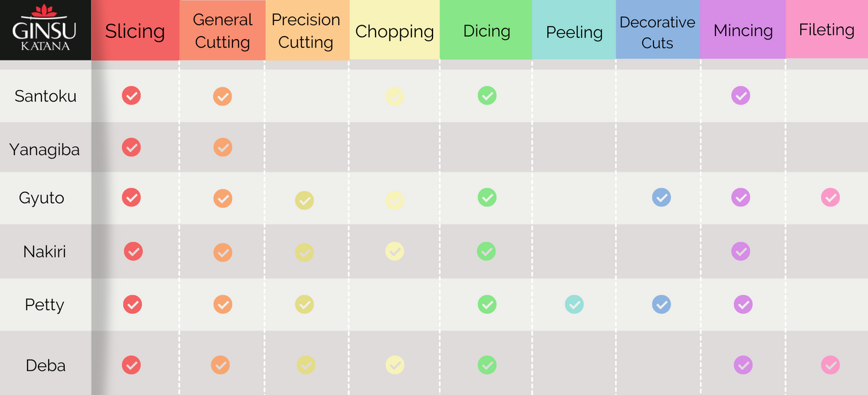Click the Ginsu Katana logo
Screen dimensions: 868x395
point(45,29)
